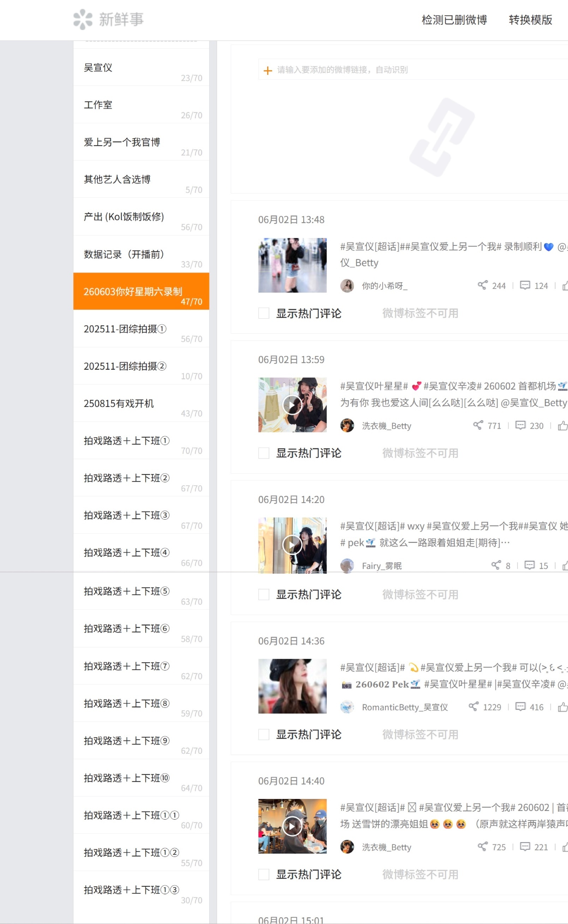568x924 pixels.
Task: Select 250815有戏开机 category
Action: pyautogui.click(x=141, y=403)
